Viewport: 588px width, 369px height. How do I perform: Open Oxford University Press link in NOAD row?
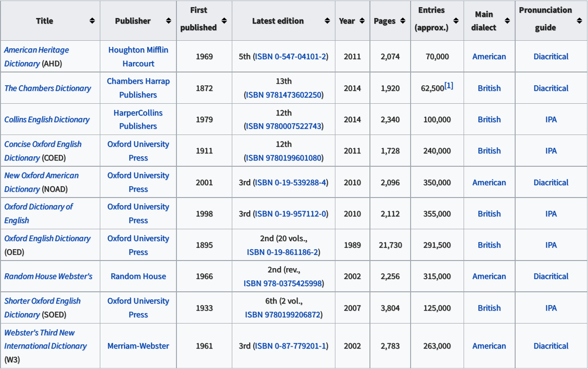pos(138,182)
